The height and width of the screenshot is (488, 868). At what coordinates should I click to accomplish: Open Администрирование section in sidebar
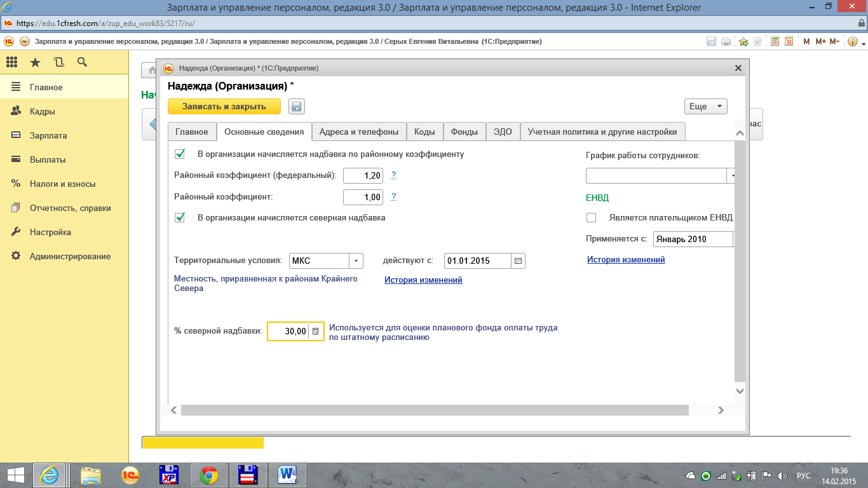(64, 256)
